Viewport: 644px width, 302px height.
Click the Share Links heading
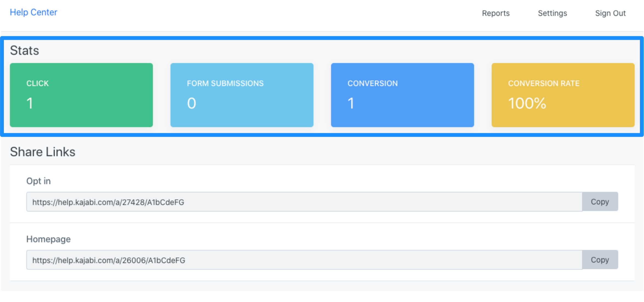pos(42,152)
